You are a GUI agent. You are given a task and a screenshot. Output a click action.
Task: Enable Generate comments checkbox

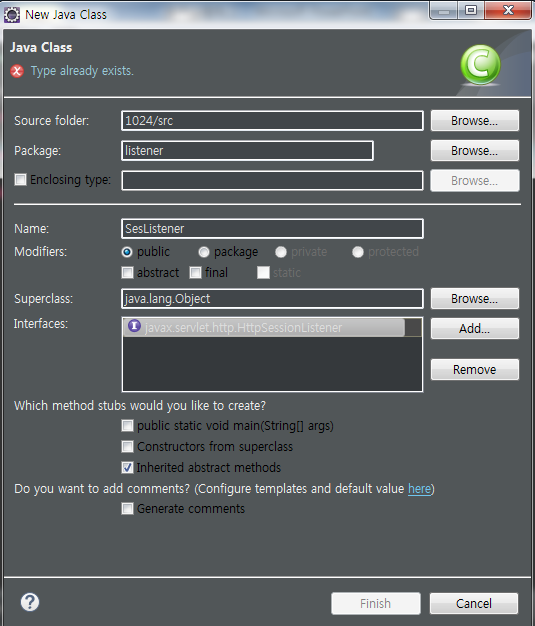(x=127, y=509)
